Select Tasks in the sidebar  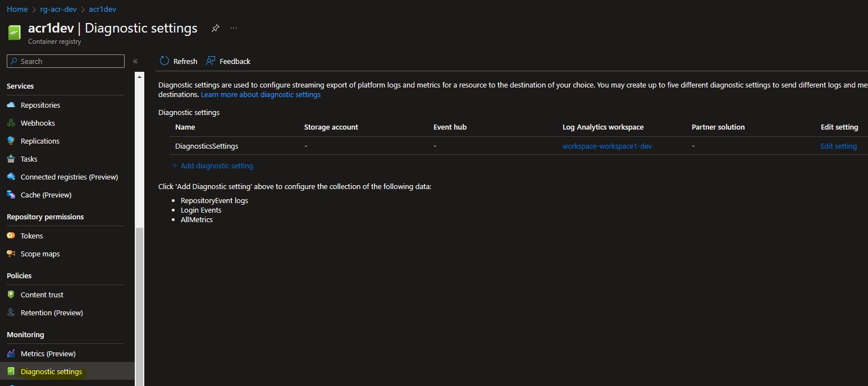pyautogui.click(x=29, y=159)
